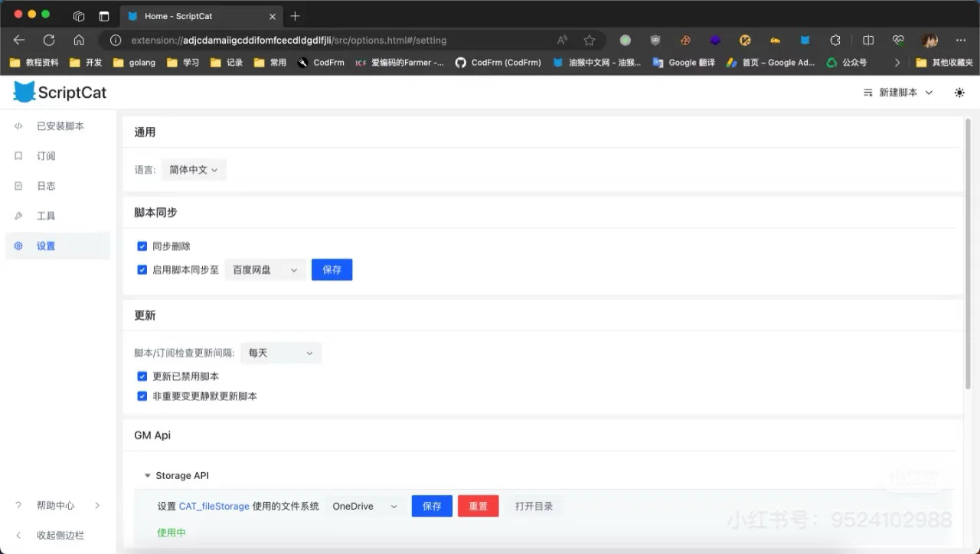Collapse the sidebar with 收起侧边栏
The width and height of the screenshot is (980, 554).
point(57,536)
